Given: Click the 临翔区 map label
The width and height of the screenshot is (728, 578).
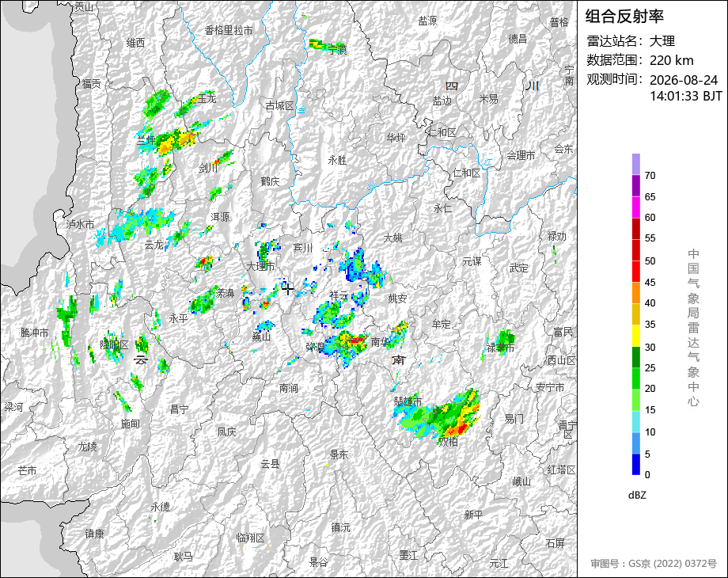Looking at the screenshot, I should pos(250,538).
